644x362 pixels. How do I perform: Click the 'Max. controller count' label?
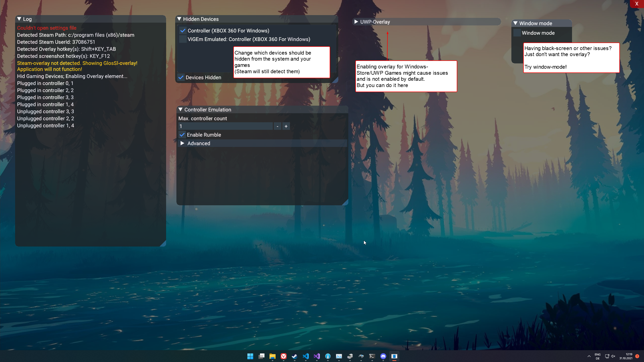tap(203, 118)
